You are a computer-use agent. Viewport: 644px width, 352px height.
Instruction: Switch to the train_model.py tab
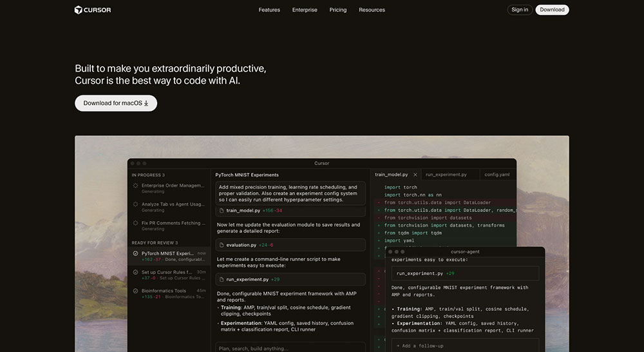tap(391, 174)
